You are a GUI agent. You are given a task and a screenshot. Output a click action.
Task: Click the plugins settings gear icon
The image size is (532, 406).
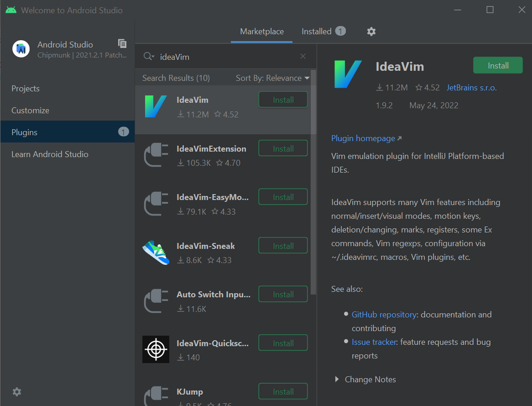[371, 32]
